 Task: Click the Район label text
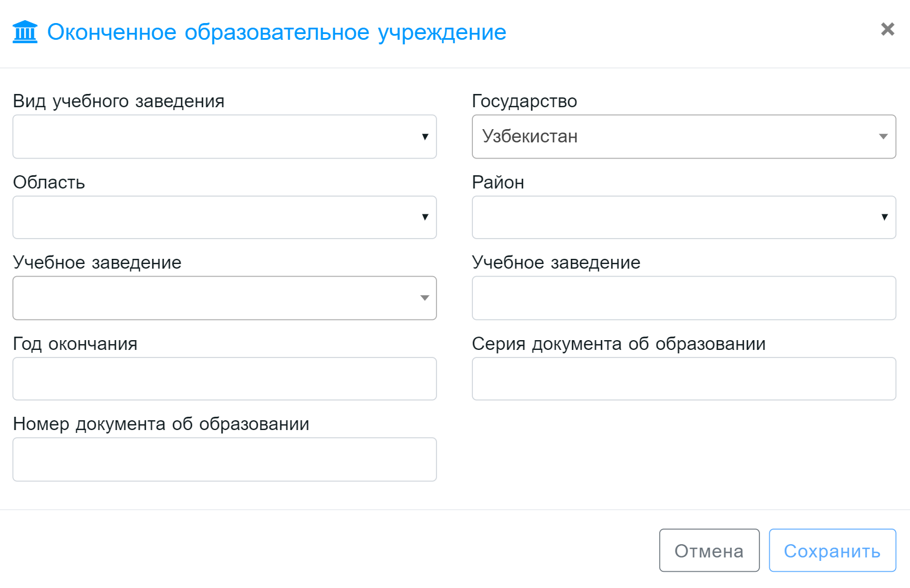498,182
